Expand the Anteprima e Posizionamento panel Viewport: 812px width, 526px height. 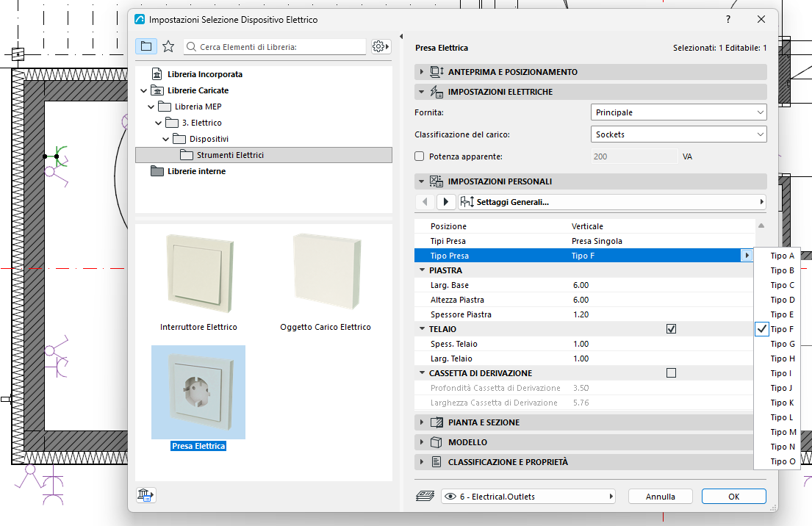(x=422, y=72)
